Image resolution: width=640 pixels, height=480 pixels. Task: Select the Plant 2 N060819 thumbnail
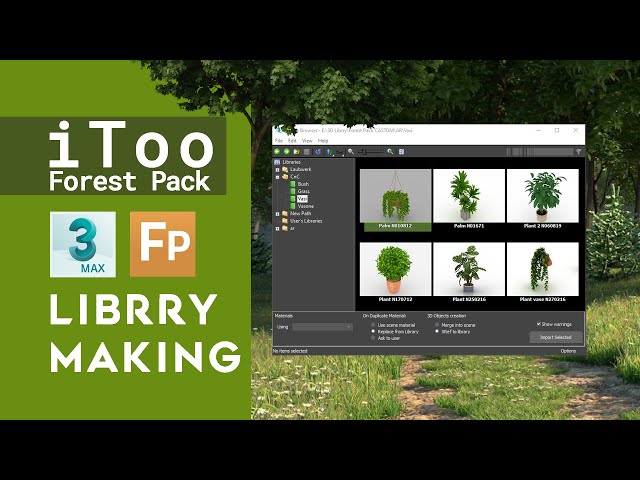point(542,196)
